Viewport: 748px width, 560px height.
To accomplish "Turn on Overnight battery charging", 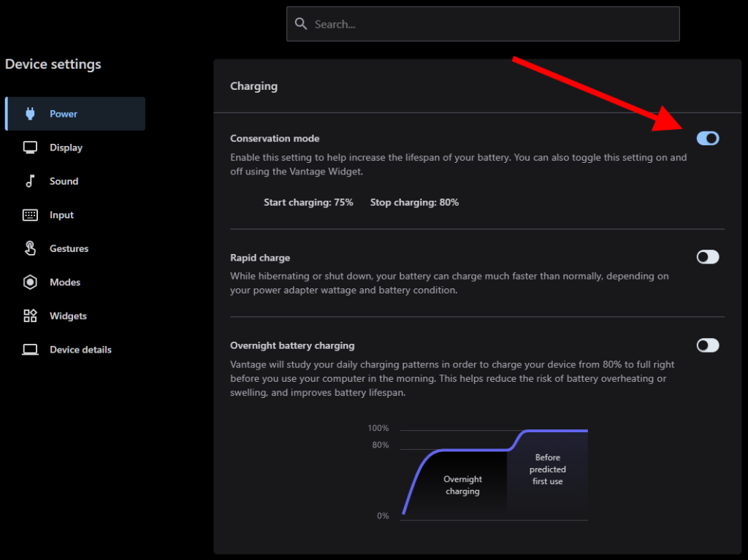I will tap(707, 345).
